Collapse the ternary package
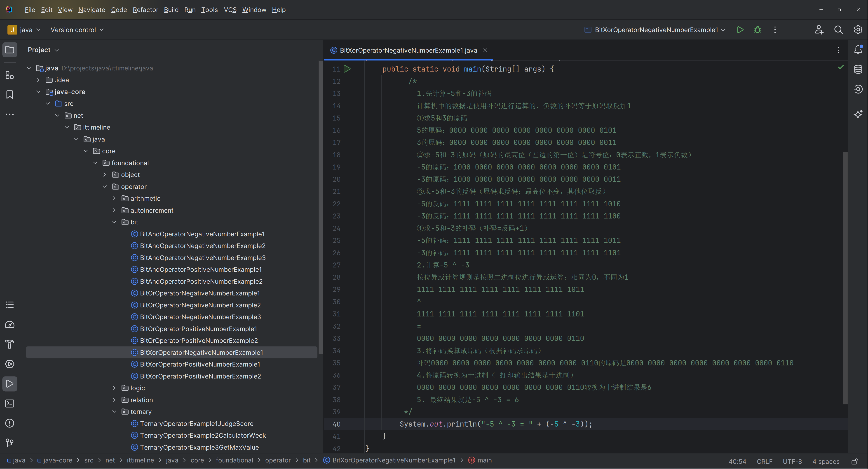 pos(114,412)
